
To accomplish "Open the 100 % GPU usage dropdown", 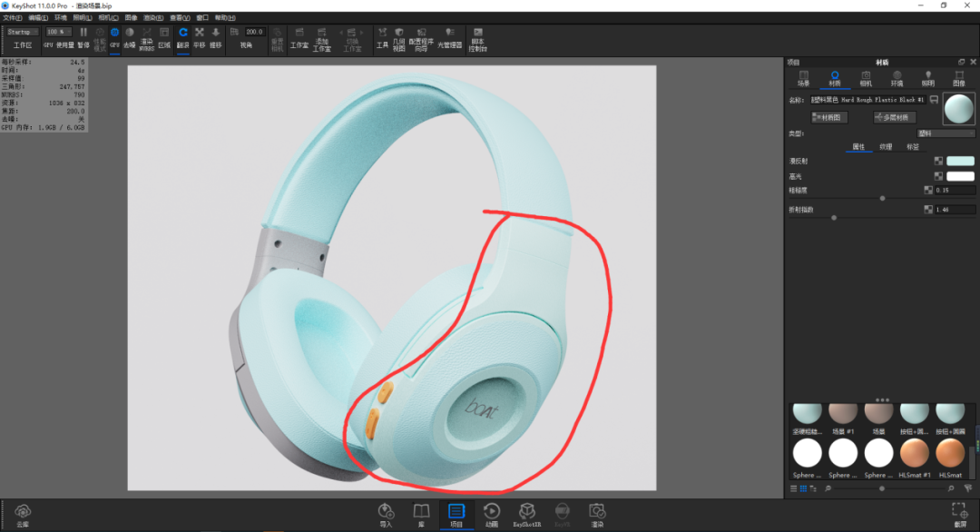I will coord(59,32).
